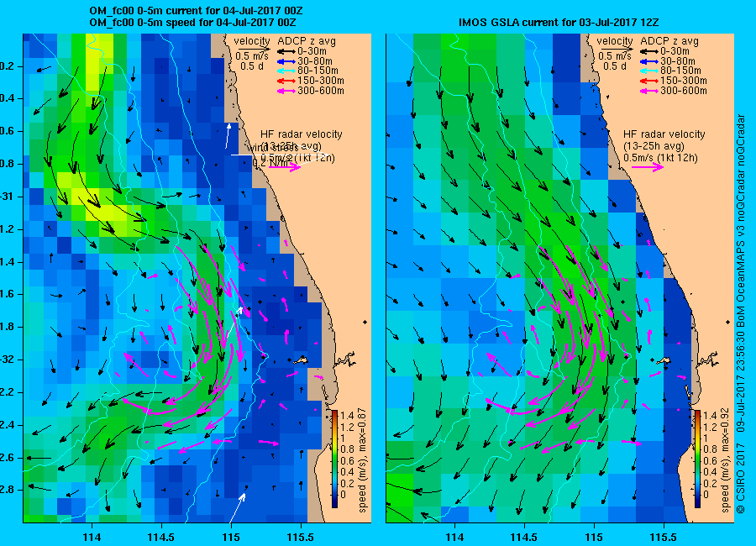The image size is (756, 546).
Task: Click Rottnest Island on the right map
Action: click(665, 360)
